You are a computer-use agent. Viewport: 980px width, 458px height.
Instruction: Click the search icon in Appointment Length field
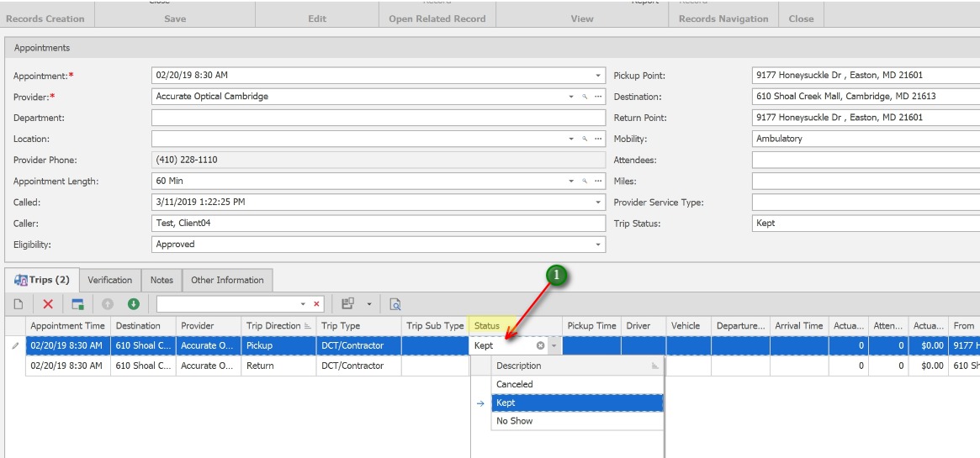click(585, 181)
